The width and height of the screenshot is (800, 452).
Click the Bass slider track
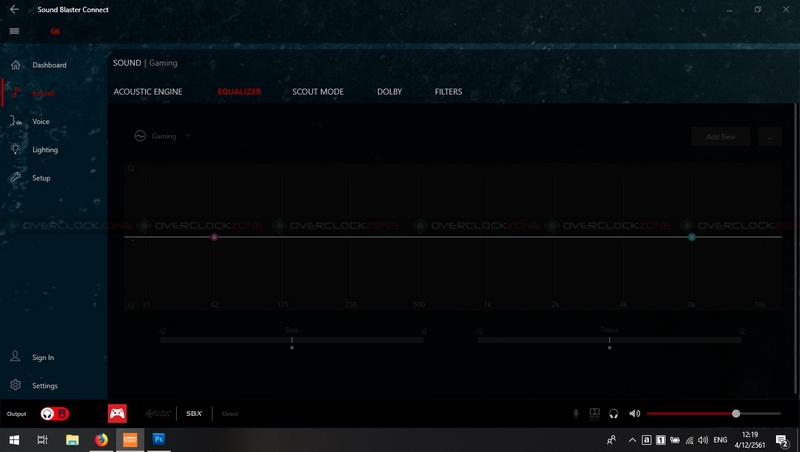click(292, 340)
